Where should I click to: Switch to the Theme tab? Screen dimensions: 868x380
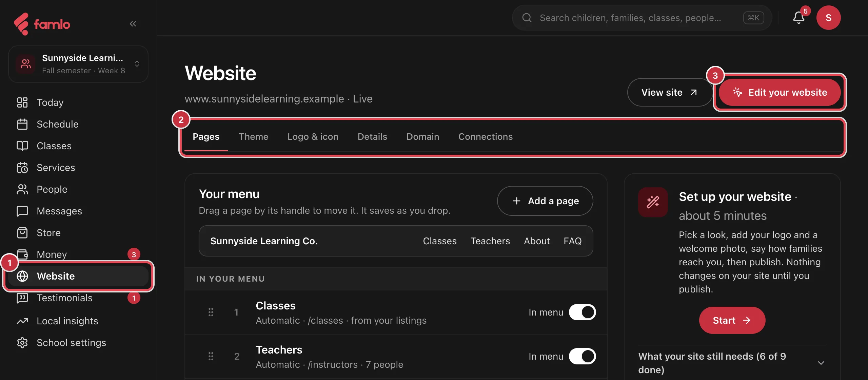(253, 137)
